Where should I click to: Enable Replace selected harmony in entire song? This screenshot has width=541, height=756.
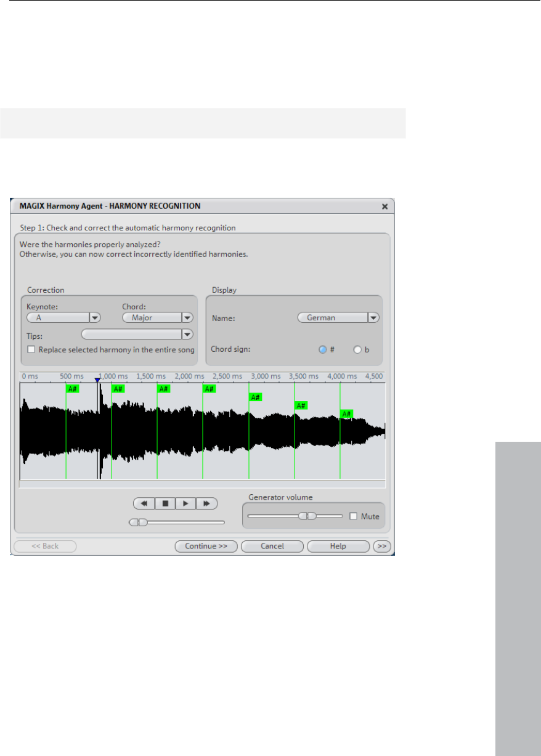point(31,349)
